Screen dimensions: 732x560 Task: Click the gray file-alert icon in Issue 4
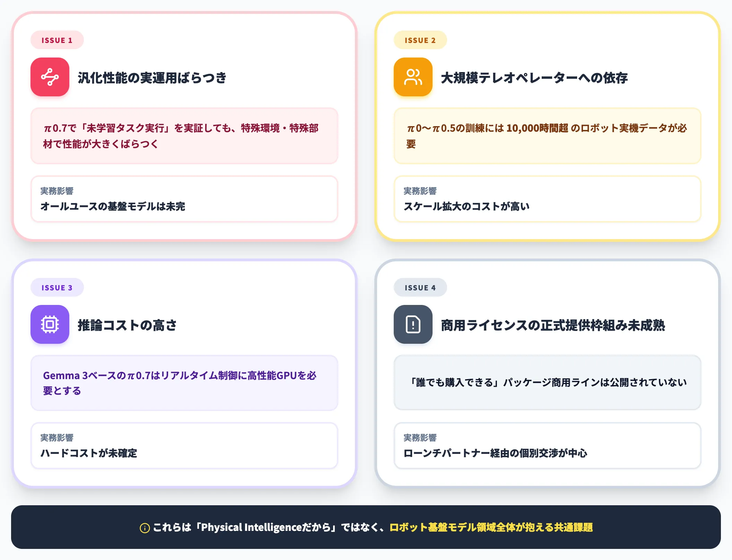(x=413, y=324)
